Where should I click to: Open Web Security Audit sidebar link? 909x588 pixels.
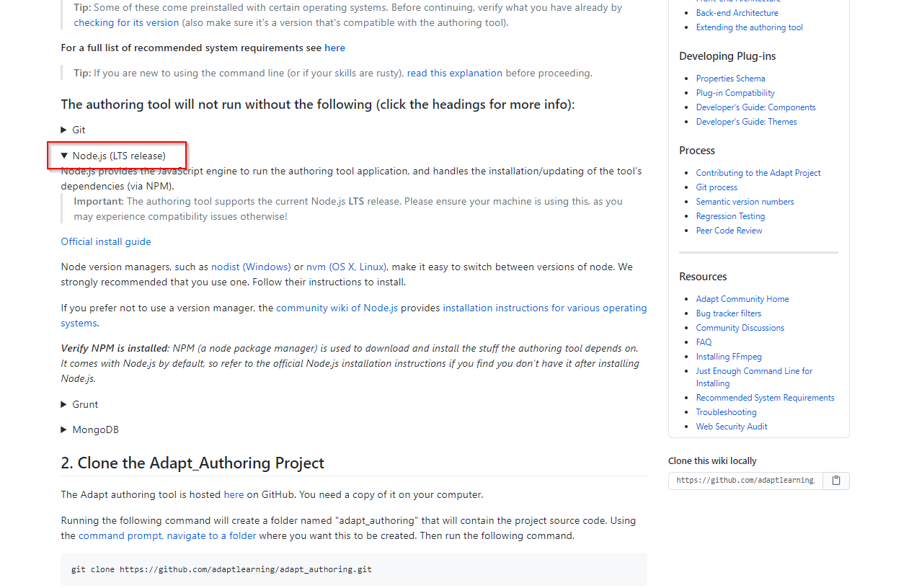click(731, 427)
